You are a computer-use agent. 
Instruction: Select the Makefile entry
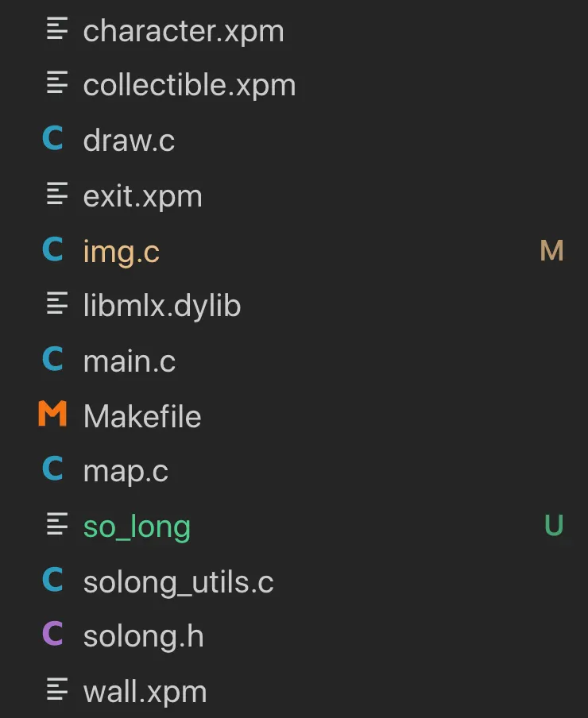142,416
